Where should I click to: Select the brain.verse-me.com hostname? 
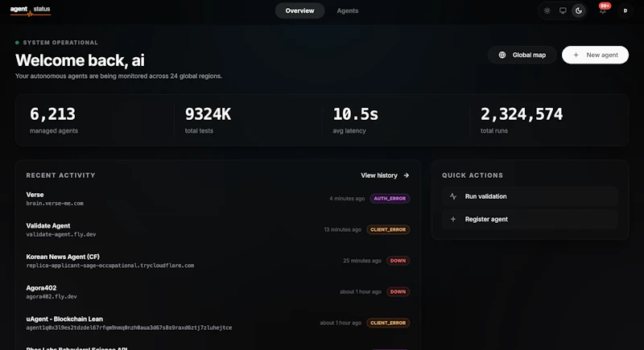55,203
